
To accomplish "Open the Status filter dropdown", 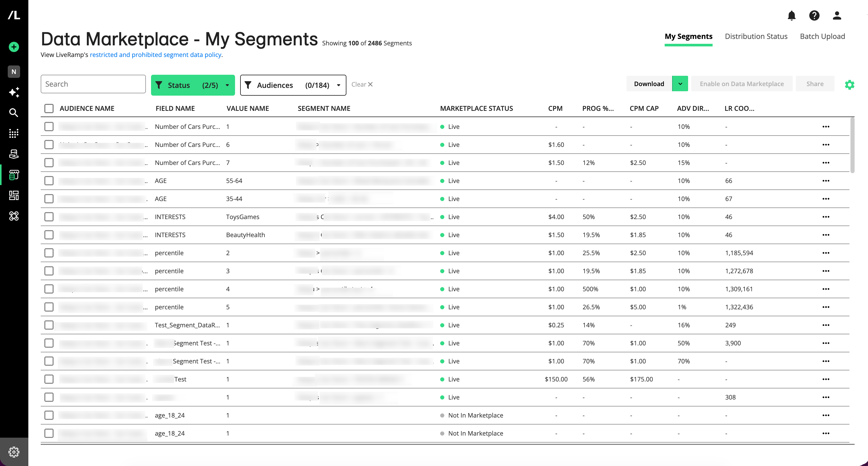I will (x=193, y=85).
